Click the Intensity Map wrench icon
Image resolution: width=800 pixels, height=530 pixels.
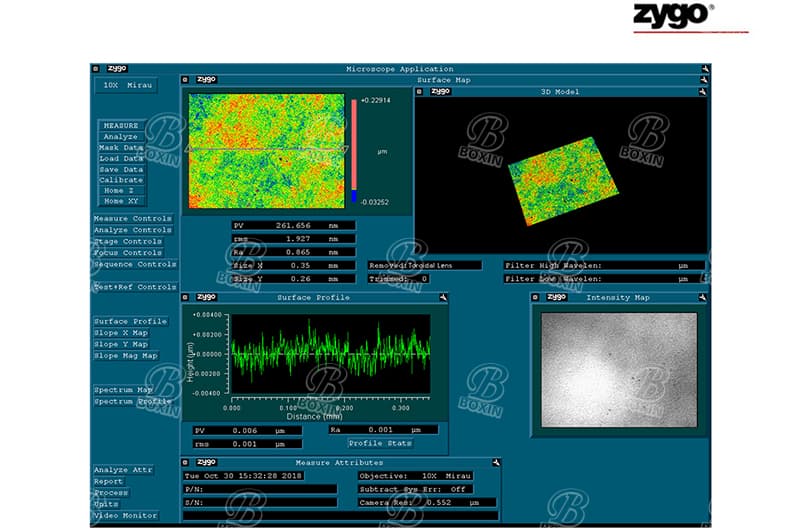(703, 297)
